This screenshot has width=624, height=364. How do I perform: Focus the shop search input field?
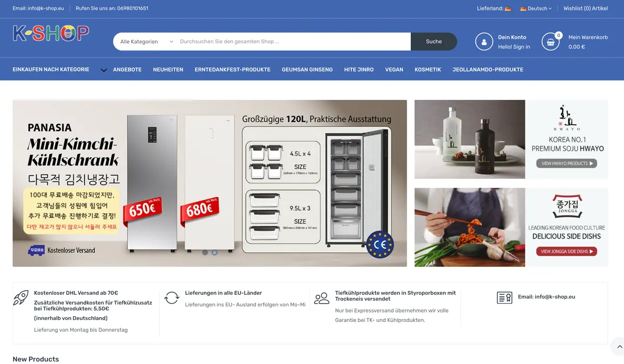tap(294, 42)
